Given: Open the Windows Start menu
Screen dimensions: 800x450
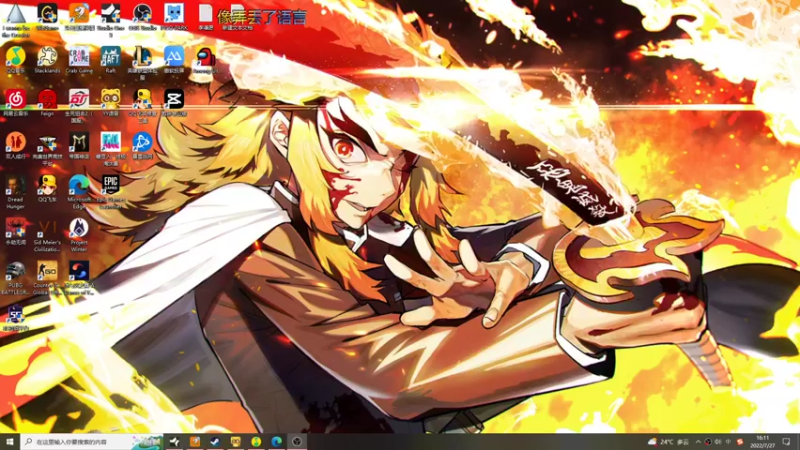Looking at the screenshot, I should pos(10,441).
